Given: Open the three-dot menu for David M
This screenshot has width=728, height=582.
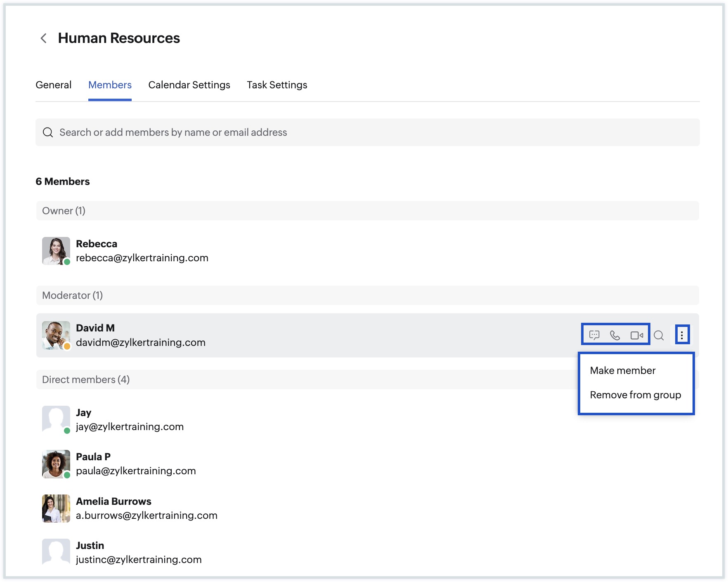Looking at the screenshot, I should 682,335.
